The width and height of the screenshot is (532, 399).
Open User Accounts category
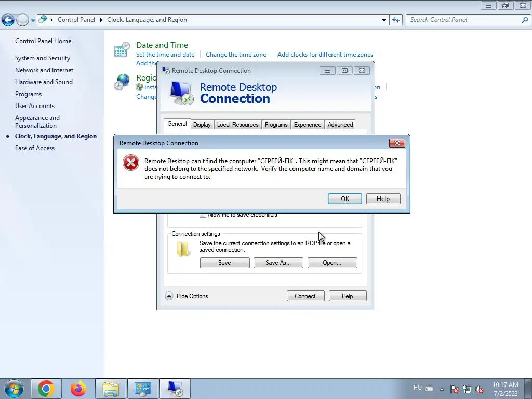(35, 106)
